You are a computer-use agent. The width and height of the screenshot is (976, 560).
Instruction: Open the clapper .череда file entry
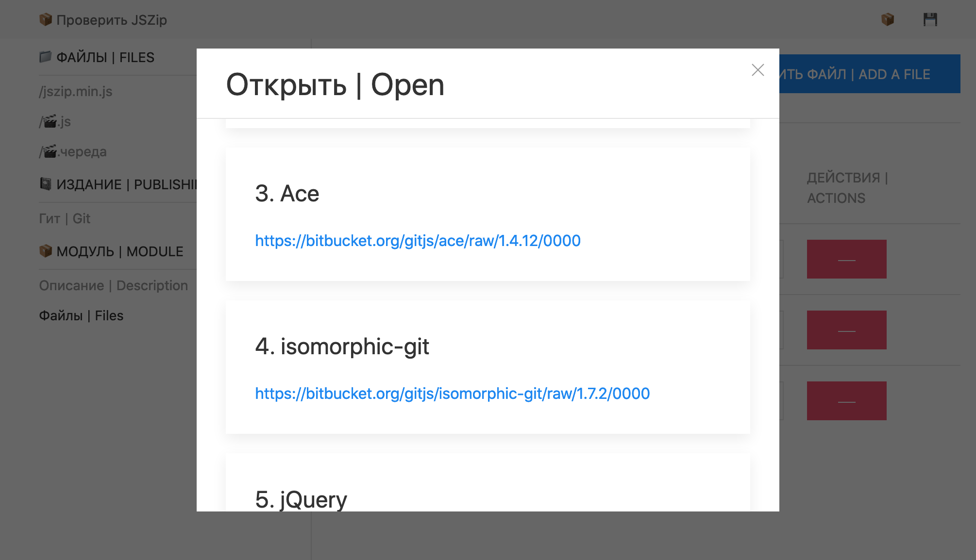[73, 151]
